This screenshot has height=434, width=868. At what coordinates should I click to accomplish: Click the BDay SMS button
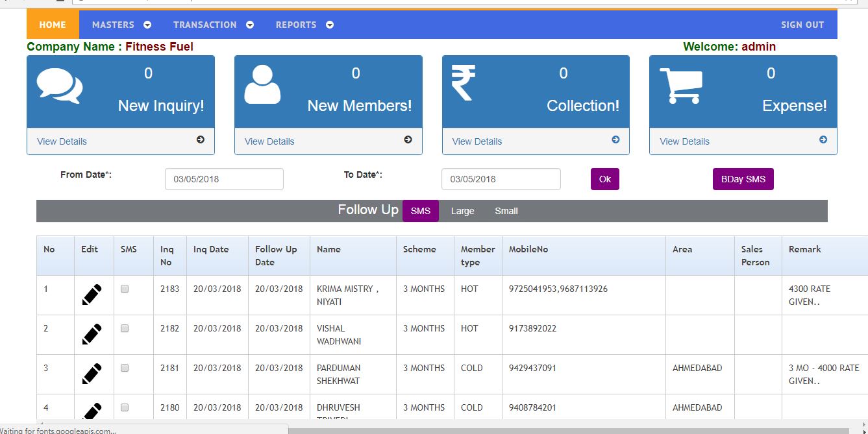click(x=743, y=179)
